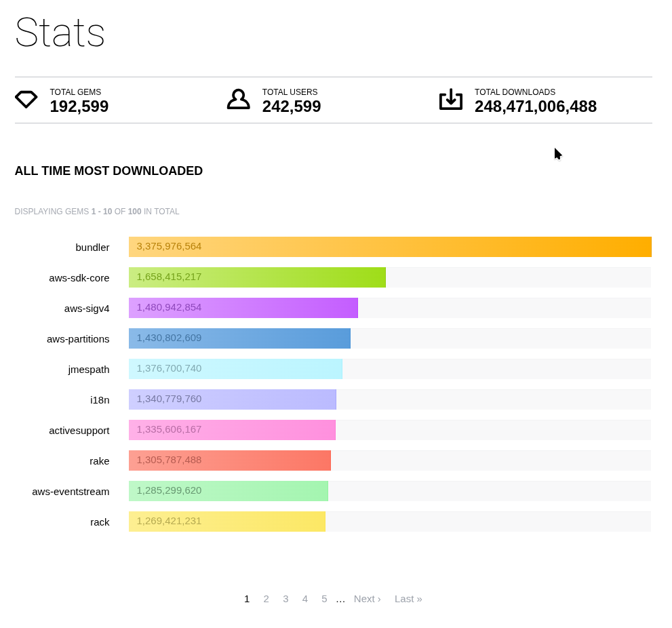The image size is (672, 628).
Task: Click the blue aws-partitions download bar
Action: pos(239,338)
